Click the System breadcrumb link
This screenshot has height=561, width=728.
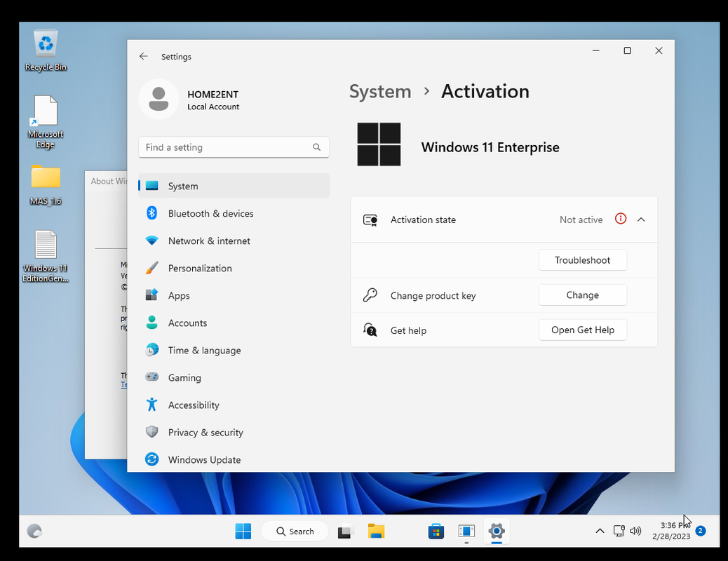tap(380, 91)
